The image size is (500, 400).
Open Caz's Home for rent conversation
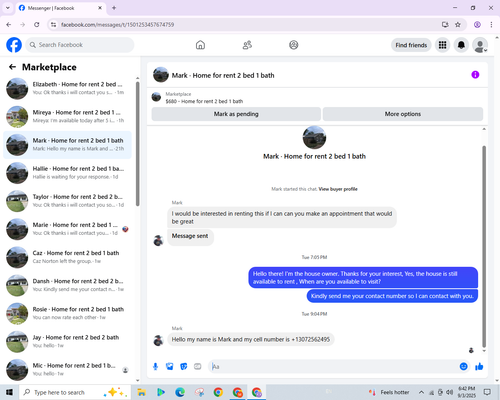67,257
